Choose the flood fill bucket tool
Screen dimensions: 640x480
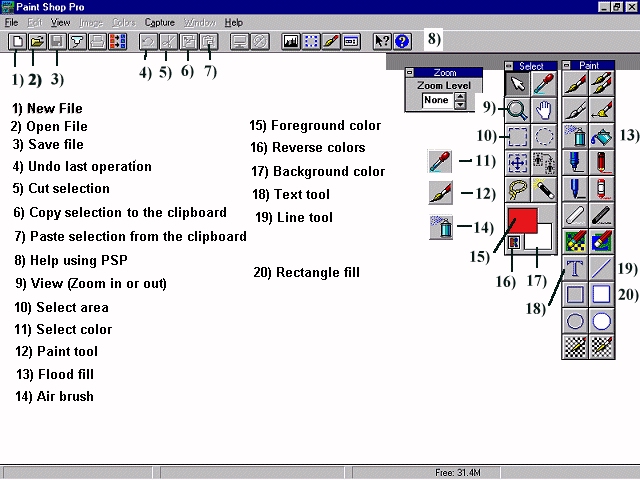tap(602, 136)
